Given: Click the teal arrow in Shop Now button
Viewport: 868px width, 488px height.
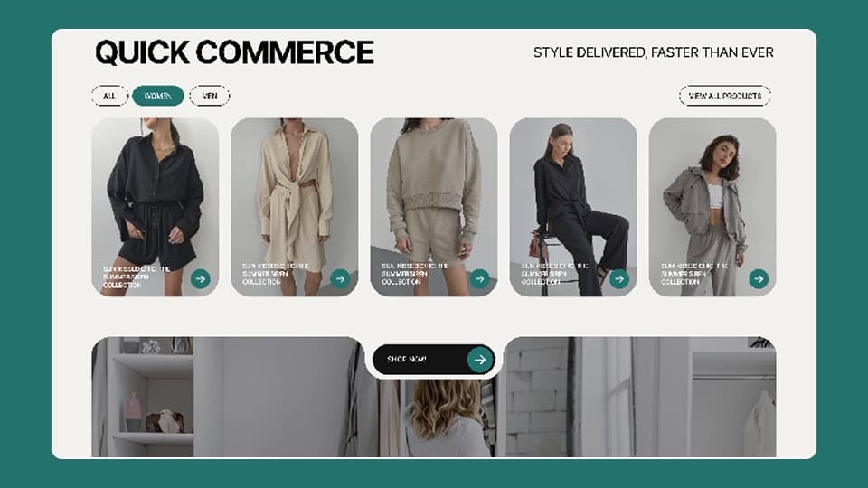Looking at the screenshot, I should [x=480, y=360].
